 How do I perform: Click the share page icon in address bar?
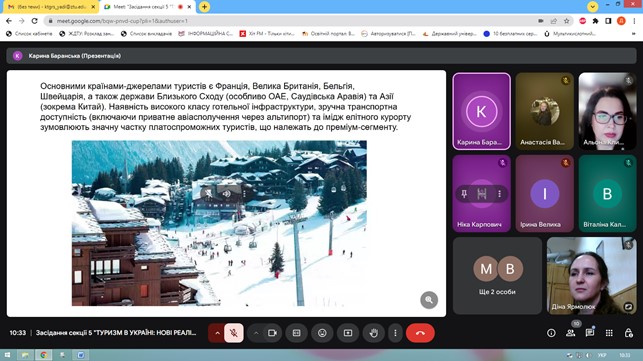click(x=554, y=21)
